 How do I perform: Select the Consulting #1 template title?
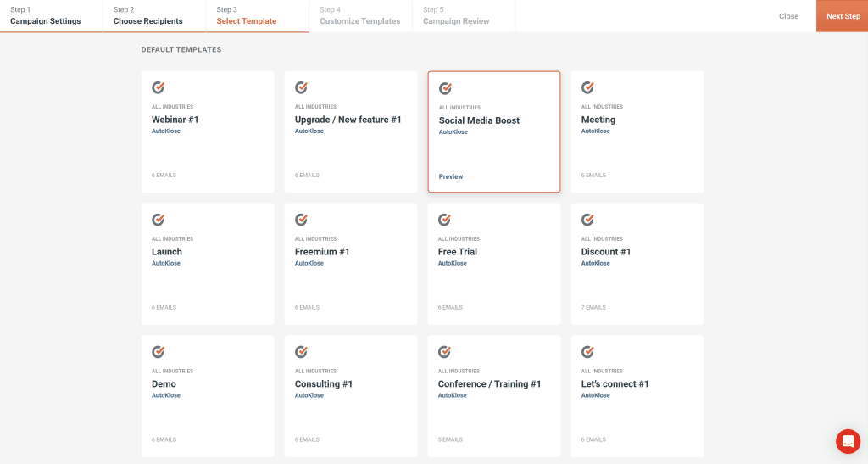point(323,384)
